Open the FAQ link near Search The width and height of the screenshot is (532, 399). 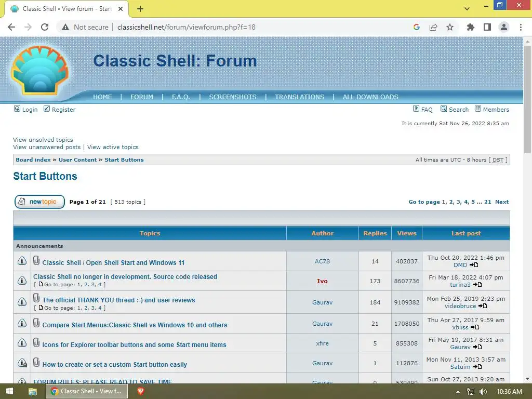pyautogui.click(x=423, y=109)
